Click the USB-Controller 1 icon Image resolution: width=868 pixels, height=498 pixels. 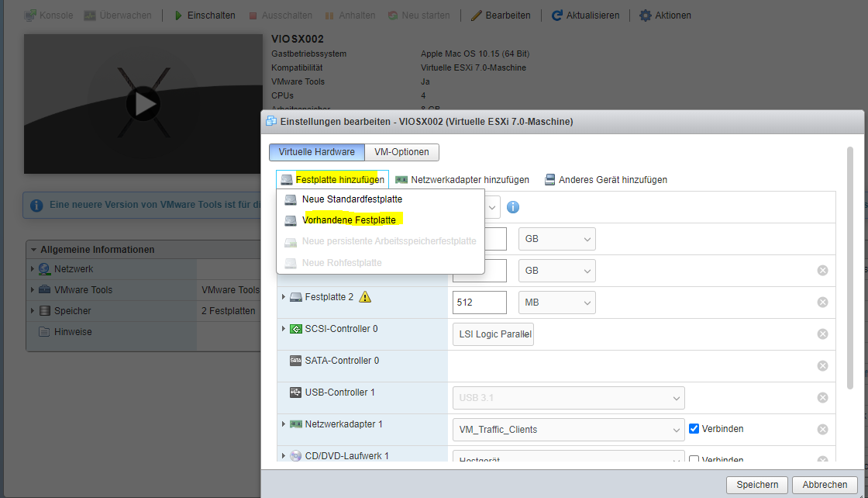coord(296,393)
